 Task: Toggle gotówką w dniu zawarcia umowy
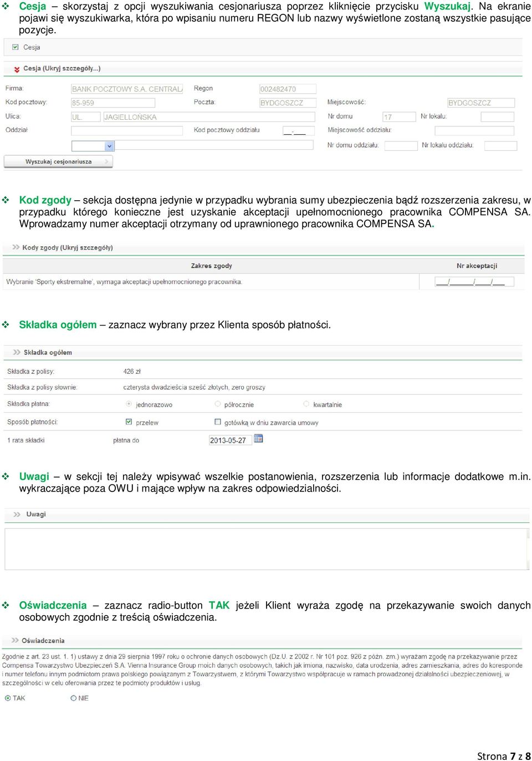[x=218, y=422]
